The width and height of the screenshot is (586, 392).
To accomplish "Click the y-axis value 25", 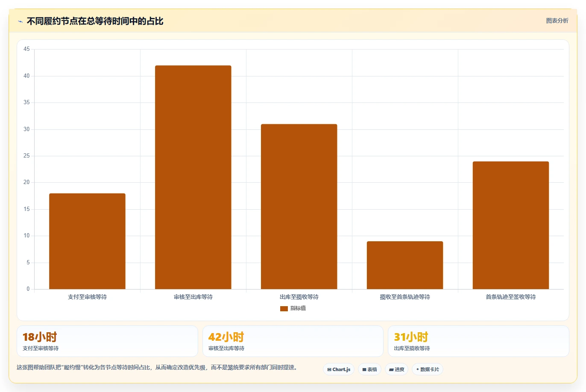I will point(26,156).
